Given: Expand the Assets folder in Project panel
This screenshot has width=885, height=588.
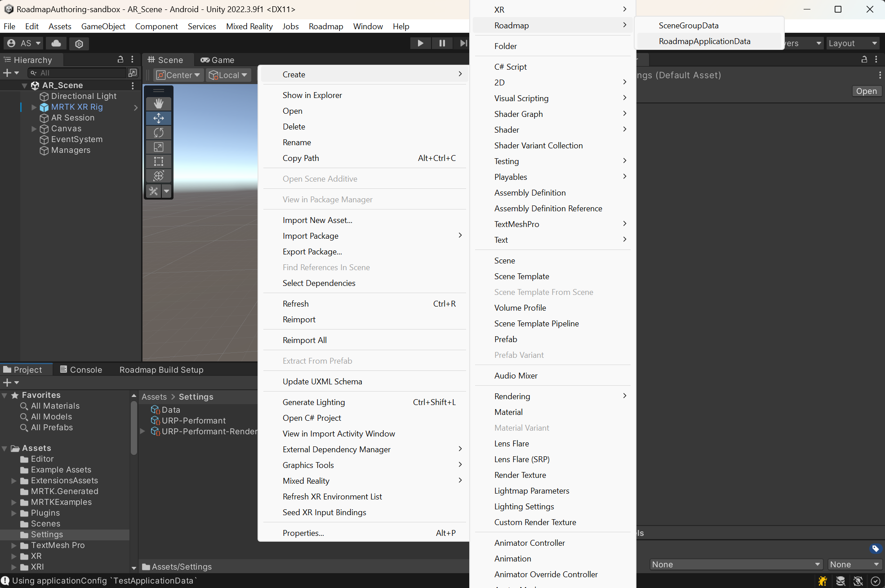Looking at the screenshot, I should pos(5,448).
